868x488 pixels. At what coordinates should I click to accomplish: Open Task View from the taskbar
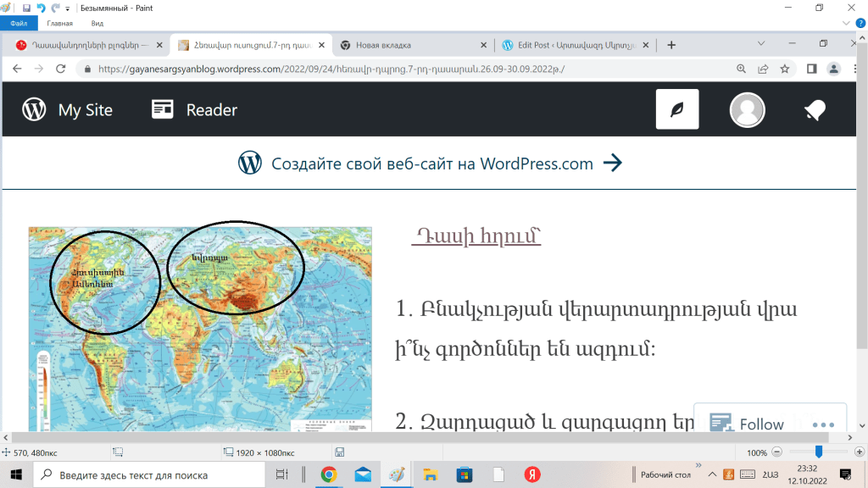point(283,474)
